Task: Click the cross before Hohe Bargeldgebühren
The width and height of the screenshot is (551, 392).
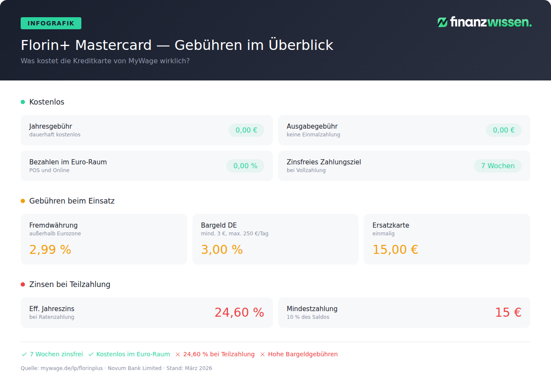Action: (x=263, y=354)
